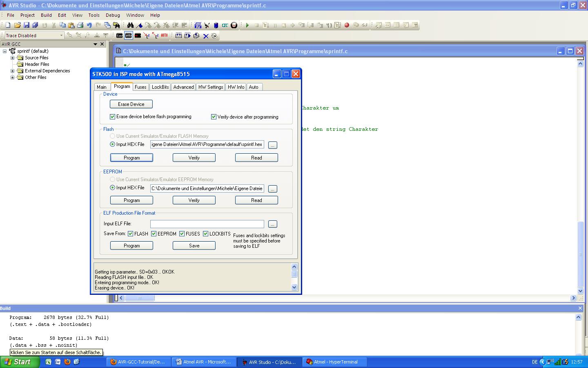The image size is (588, 368).
Task: Click the run to cursor braces icon
Action: 329,25
